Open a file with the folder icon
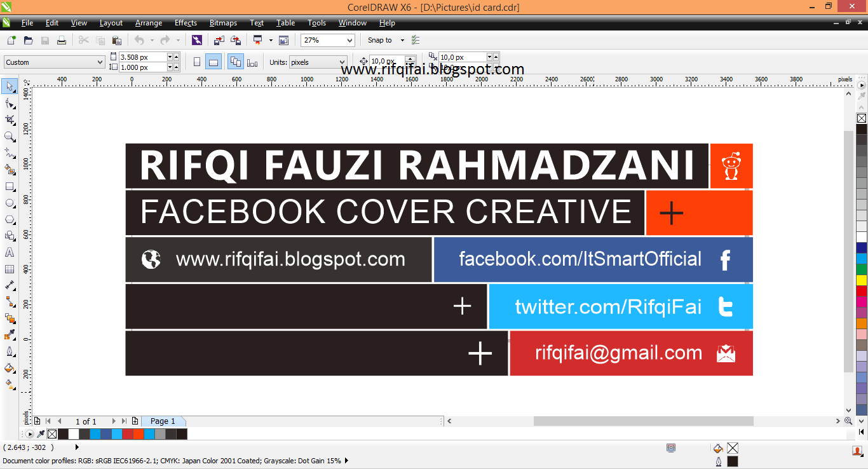Screen dimensions: 868x469 tap(28, 40)
